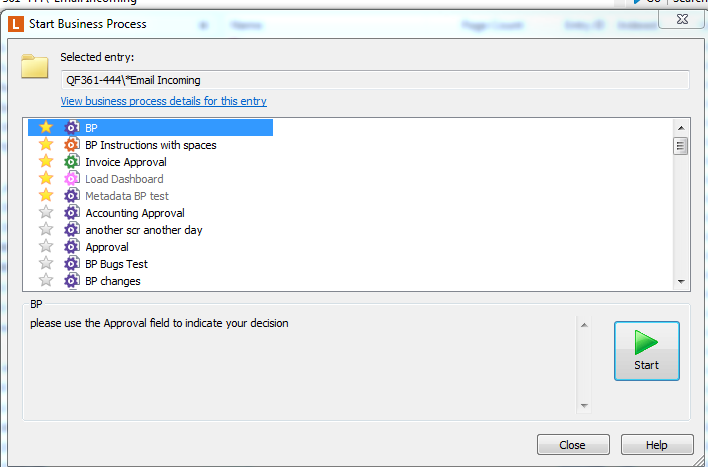Unstar the Invoice Approval favorite
This screenshot has width=708, height=467.
pyautogui.click(x=46, y=161)
